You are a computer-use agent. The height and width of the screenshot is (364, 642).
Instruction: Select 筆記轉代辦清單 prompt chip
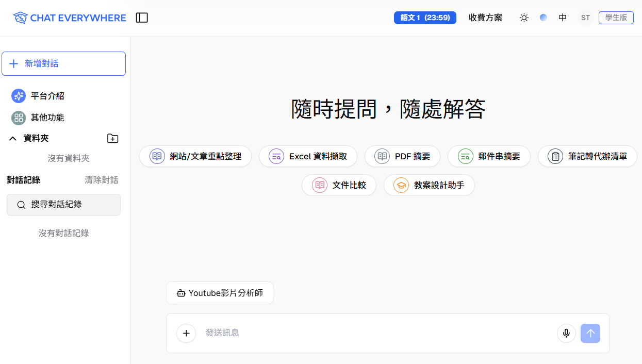(587, 156)
